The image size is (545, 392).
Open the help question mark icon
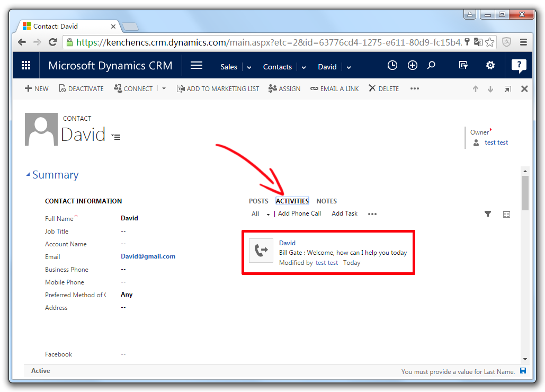[519, 66]
